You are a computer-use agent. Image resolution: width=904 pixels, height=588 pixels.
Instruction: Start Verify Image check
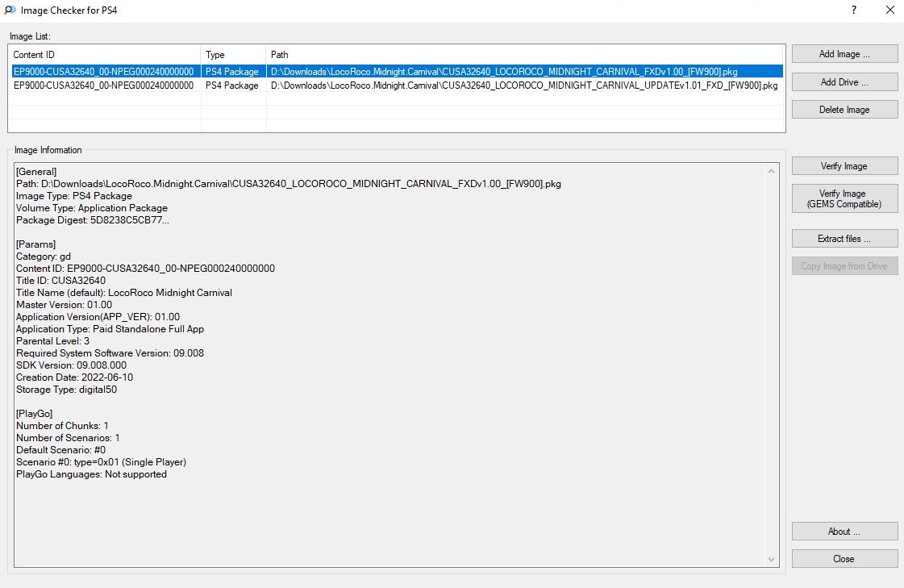(844, 166)
